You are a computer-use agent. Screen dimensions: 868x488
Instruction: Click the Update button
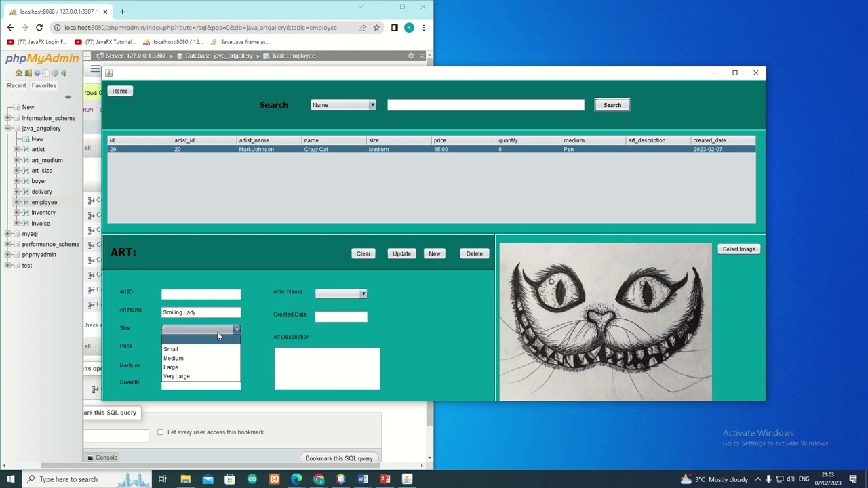[401, 254]
